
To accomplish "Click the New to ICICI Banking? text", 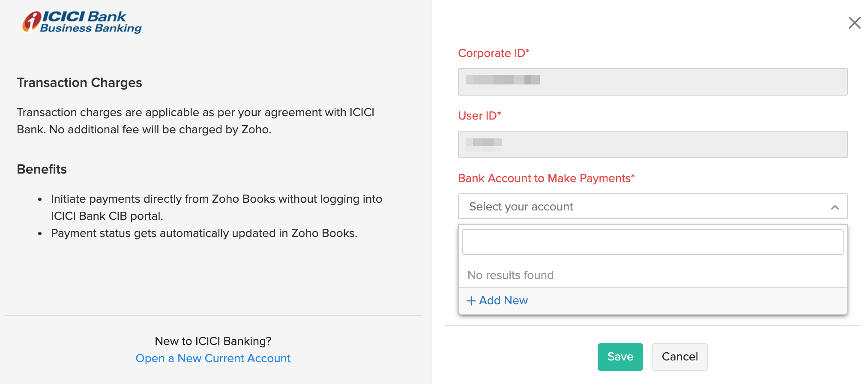I will (213, 341).
